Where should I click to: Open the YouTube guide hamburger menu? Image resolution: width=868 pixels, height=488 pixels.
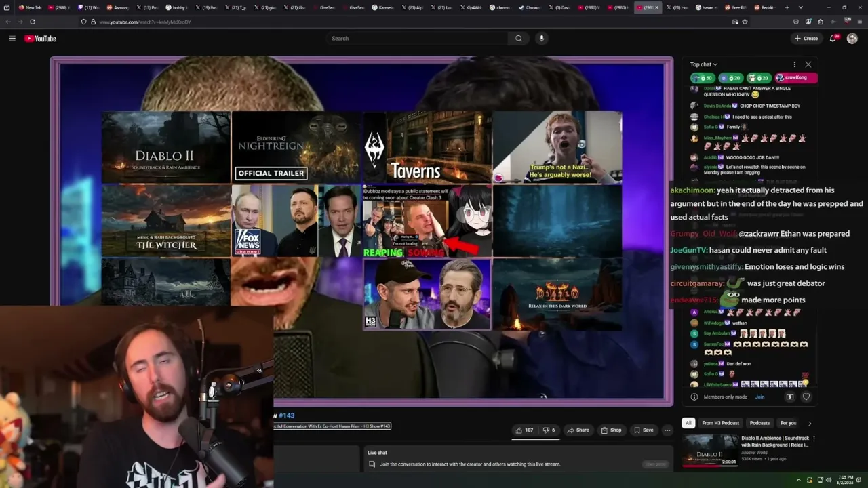point(12,39)
